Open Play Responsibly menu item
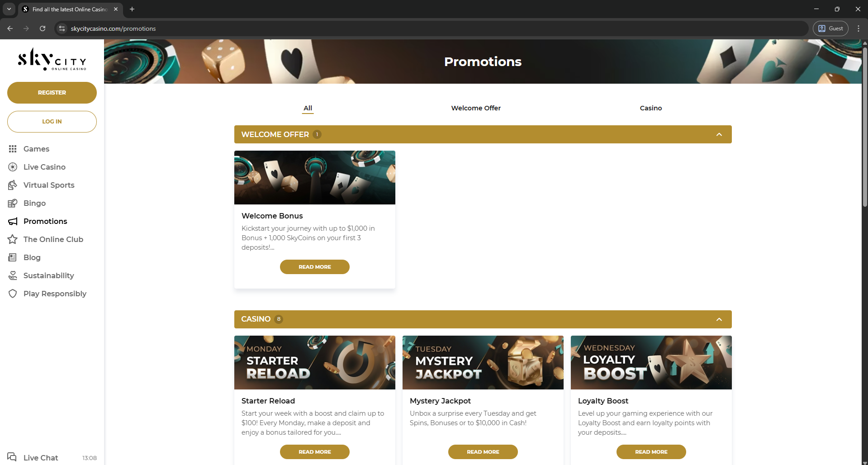This screenshot has width=868, height=465. click(x=55, y=294)
